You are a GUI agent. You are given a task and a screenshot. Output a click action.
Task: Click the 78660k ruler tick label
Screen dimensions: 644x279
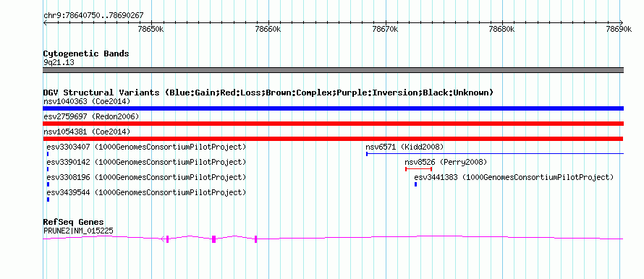(x=268, y=30)
